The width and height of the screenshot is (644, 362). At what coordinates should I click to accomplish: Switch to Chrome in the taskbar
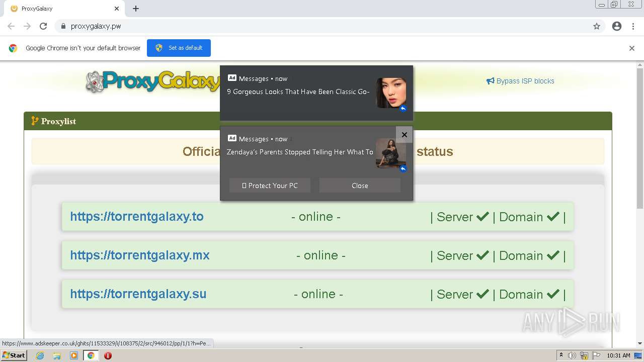coord(91,355)
